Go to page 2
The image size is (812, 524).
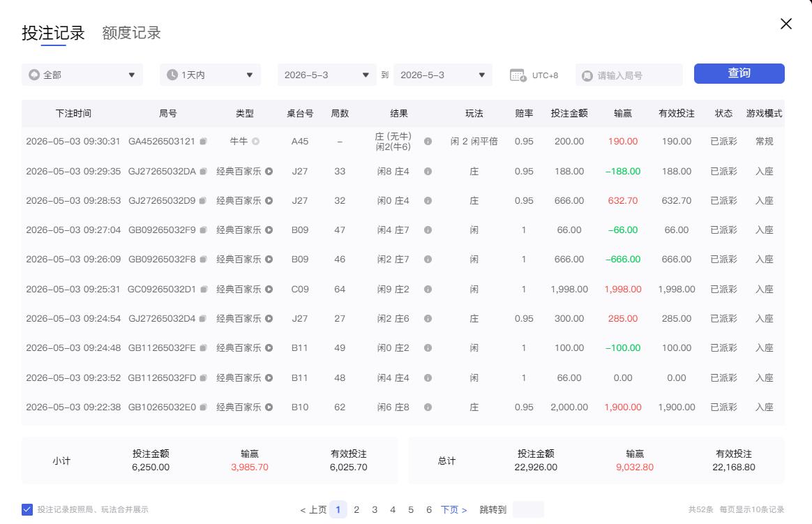click(356, 509)
